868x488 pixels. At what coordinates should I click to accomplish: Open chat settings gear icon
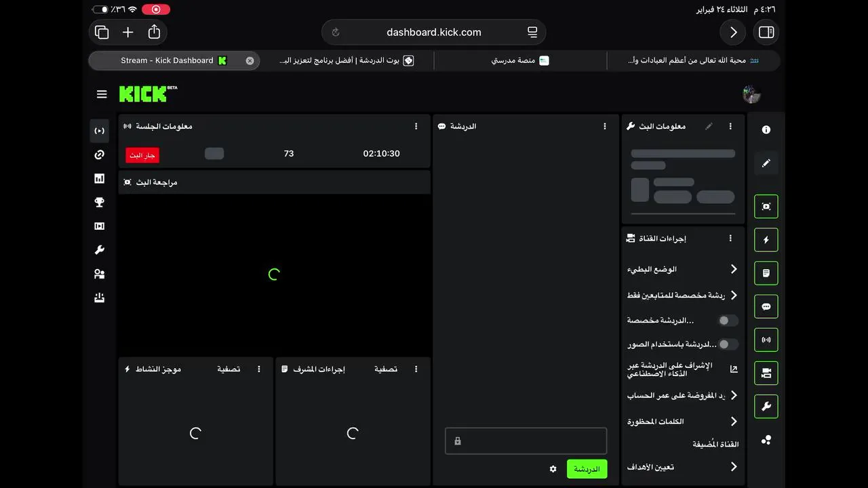(553, 469)
